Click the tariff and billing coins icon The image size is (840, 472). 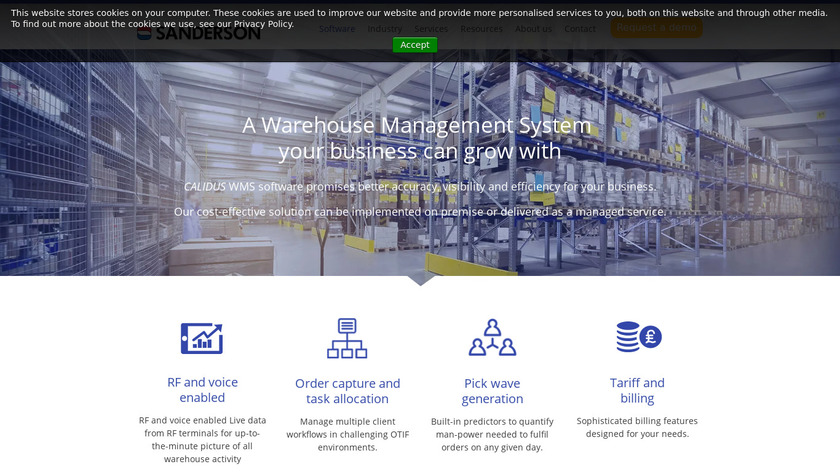tap(639, 337)
